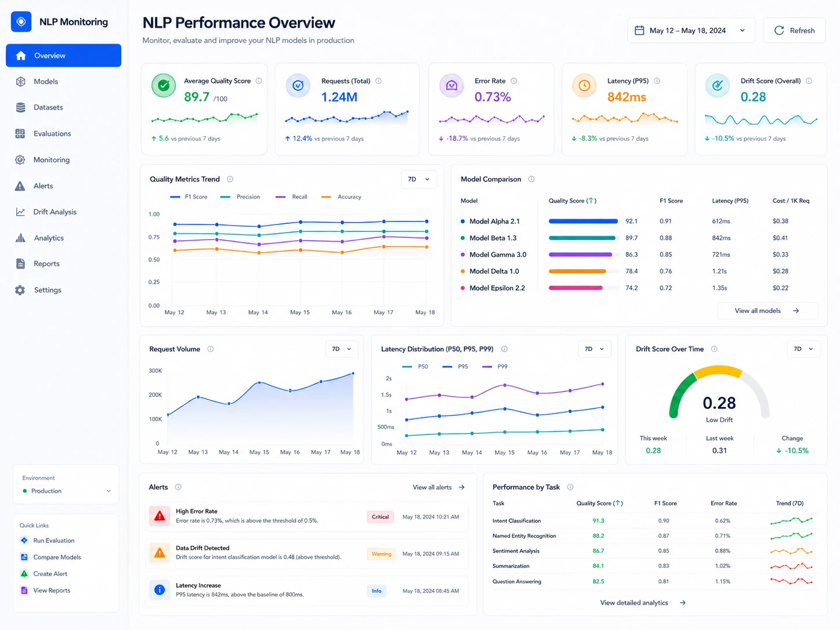Open the Drift Analysis menu label
This screenshot has height=630, width=840.
[x=55, y=212]
